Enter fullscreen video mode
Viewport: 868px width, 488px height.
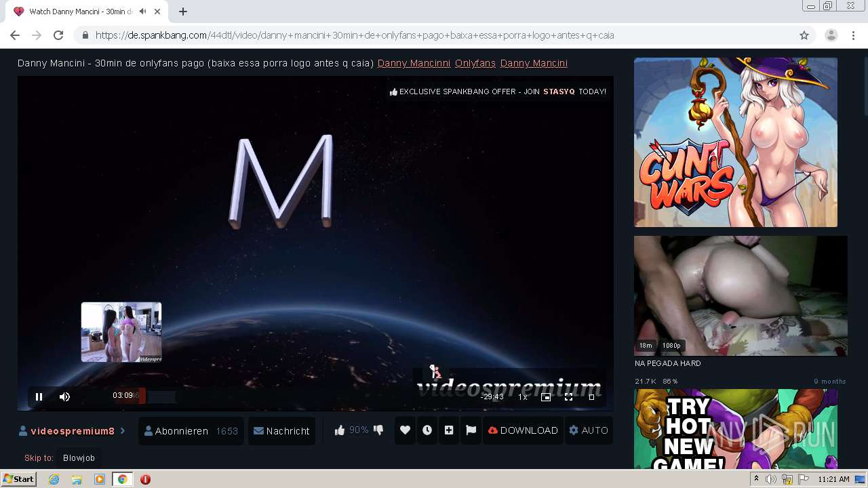tap(569, 397)
